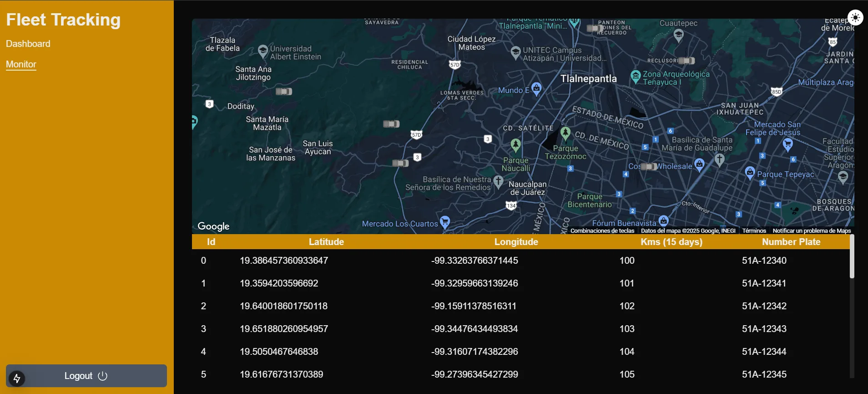Open Combinaciones de teclas shortcuts
The width and height of the screenshot is (868, 394).
point(602,230)
